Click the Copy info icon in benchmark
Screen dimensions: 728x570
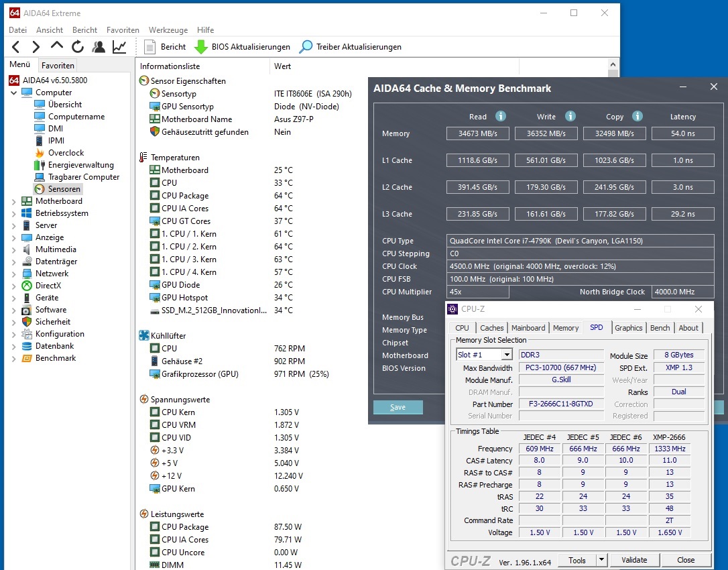click(638, 116)
